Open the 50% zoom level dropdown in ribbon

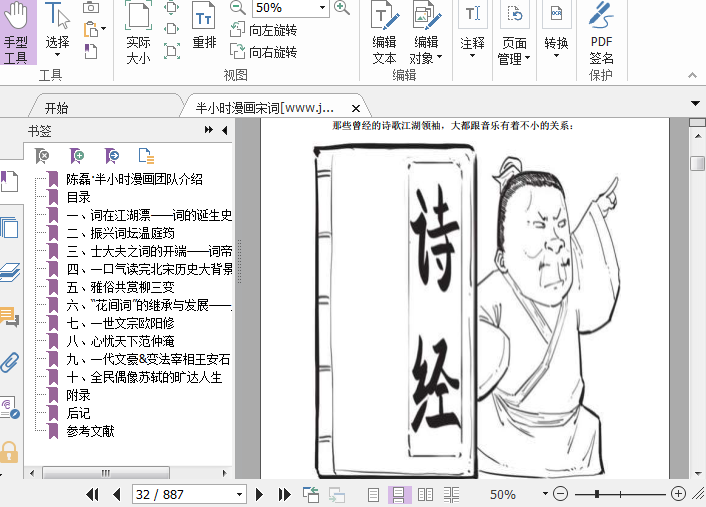tap(322, 8)
